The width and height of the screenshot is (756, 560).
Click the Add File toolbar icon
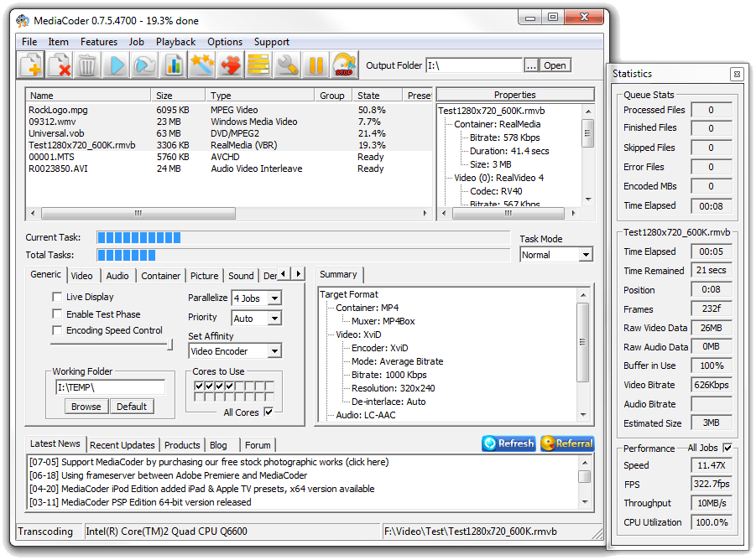pyautogui.click(x=31, y=65)
